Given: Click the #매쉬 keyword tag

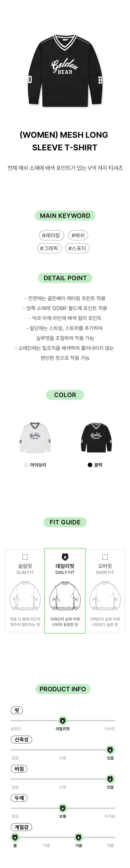Looking at the screenshot, I should coord(78,235).
